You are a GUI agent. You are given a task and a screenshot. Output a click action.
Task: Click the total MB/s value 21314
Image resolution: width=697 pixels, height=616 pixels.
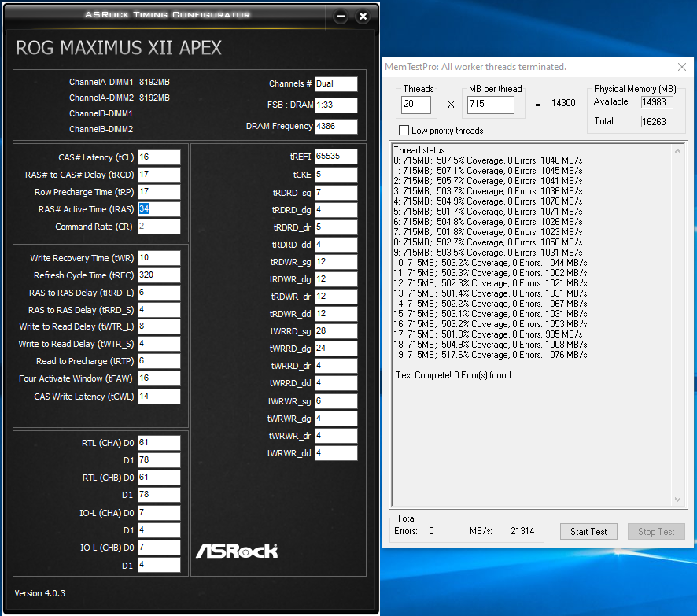(522, 531)
